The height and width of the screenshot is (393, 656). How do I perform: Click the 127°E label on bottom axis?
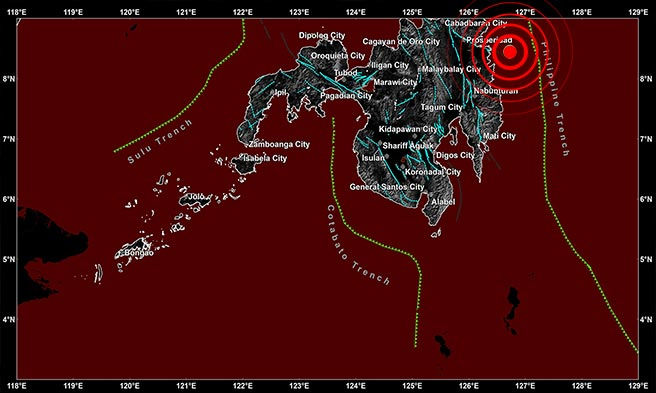click(x=526, y=385)
